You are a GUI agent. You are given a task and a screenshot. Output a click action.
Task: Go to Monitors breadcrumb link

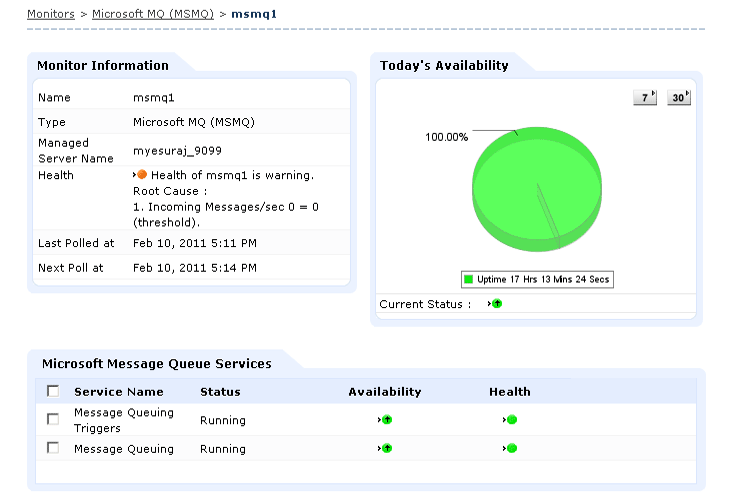click(x=51, y=14)
